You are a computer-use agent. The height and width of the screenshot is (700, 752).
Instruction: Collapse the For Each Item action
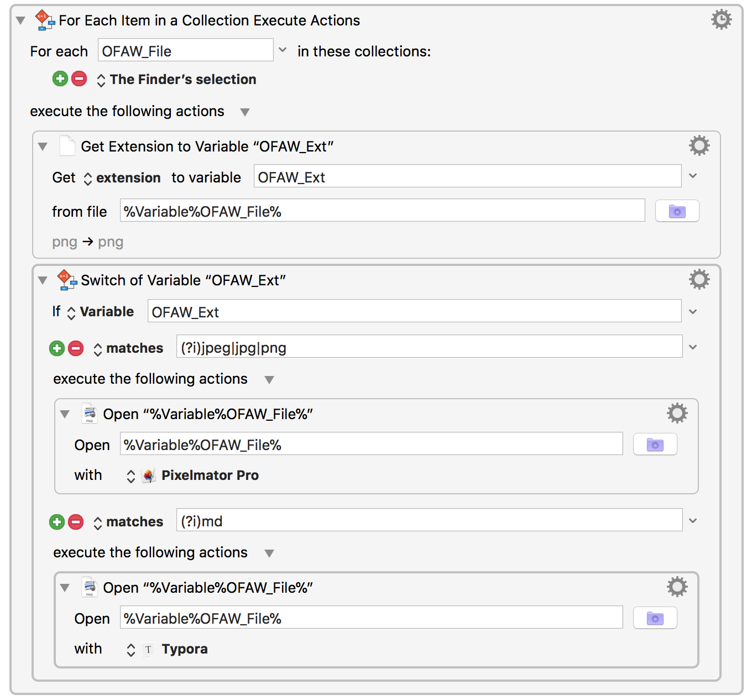[21, 21]
